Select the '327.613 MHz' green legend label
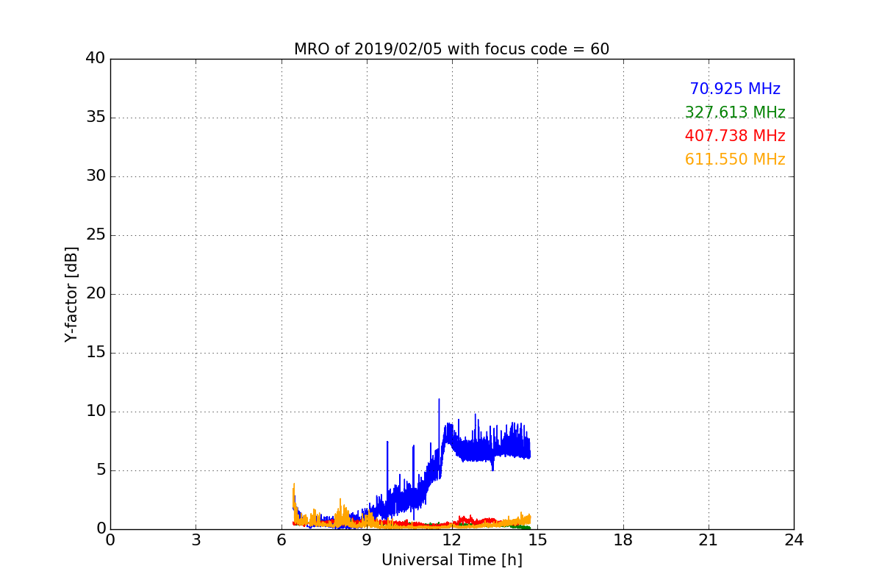Screen dimensions: 882x588 click(x=735, y=112)
